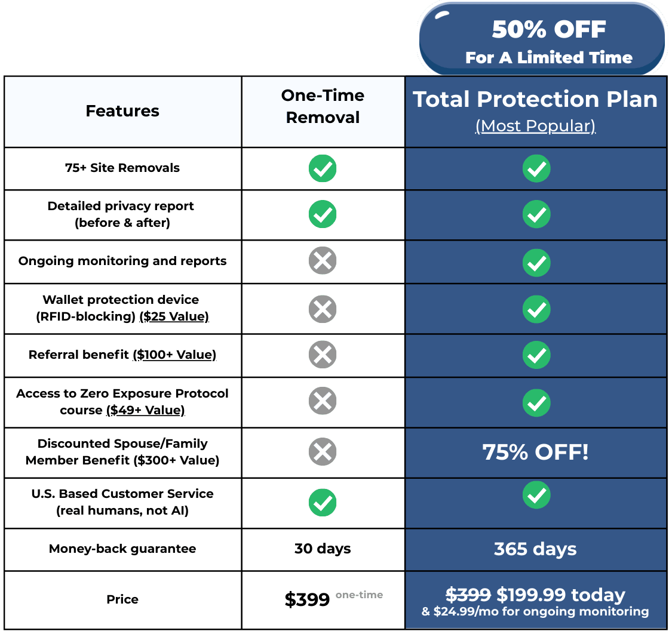Click the 50% OFF limited time badge

point(542,41)
